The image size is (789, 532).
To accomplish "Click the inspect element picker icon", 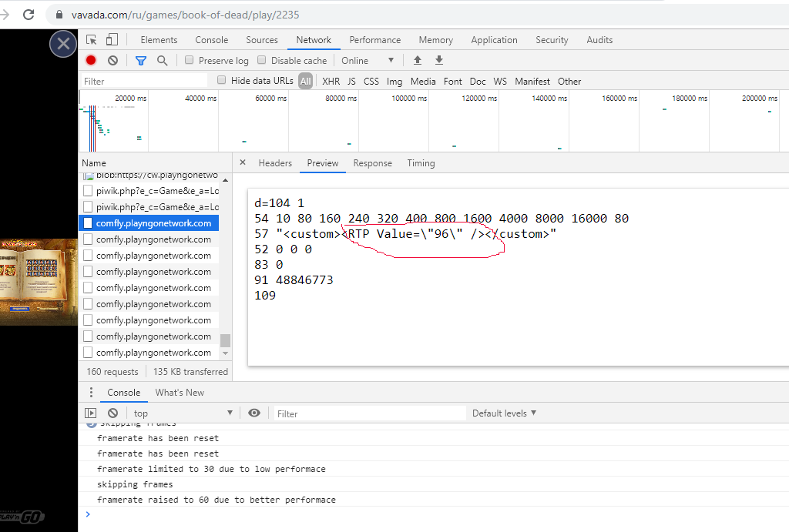I will tap(92, 40).
